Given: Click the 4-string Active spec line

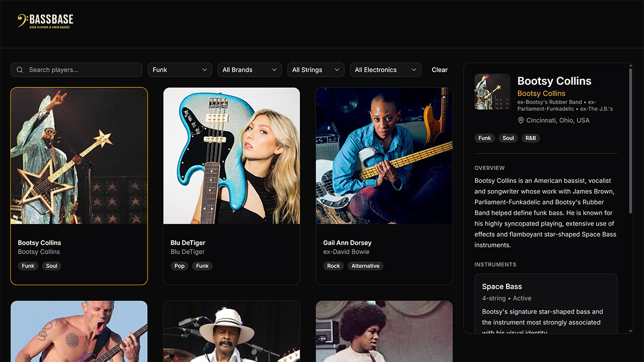Looking at the screenshot, I should tap(507, 298).
